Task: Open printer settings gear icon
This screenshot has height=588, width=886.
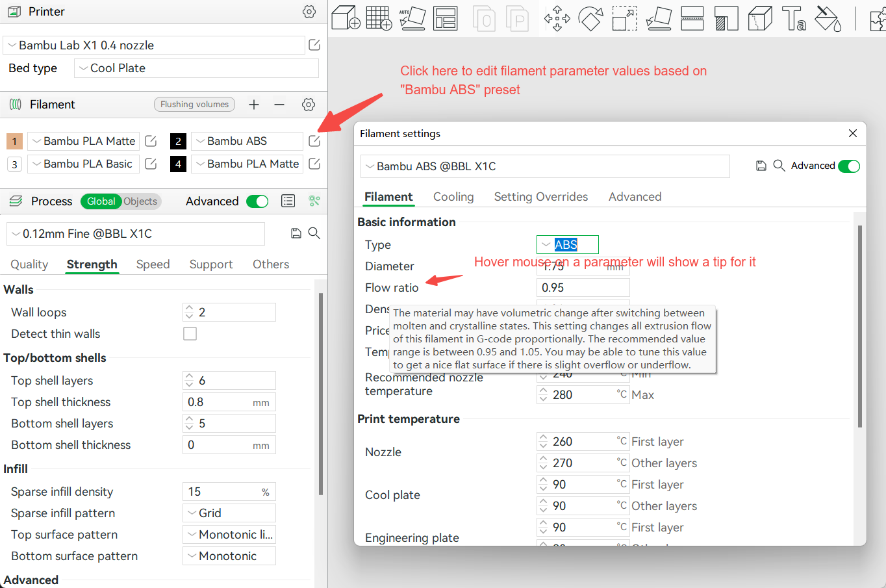Action: 309,12
